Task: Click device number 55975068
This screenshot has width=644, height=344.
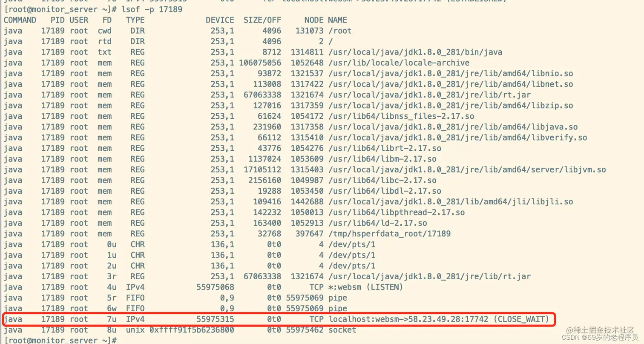Action: pyautogui.click(x=215, y=287)
